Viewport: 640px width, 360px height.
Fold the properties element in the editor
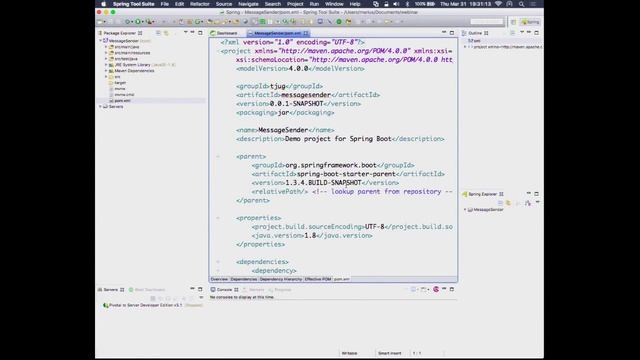(218, 218)
